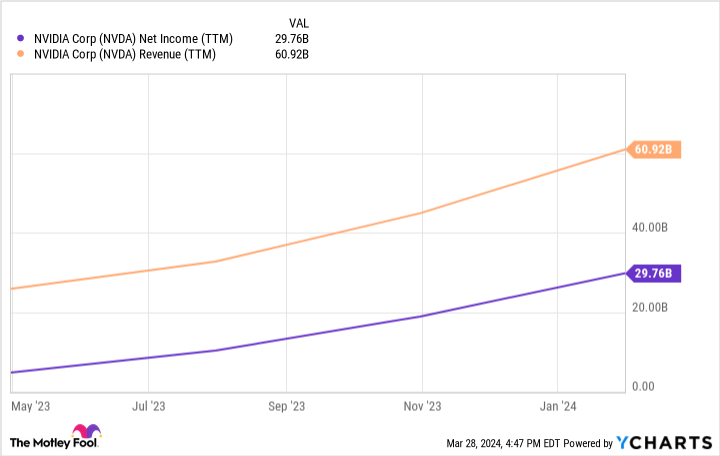Click the Jul '23 x-axis label

coord(148,406)
